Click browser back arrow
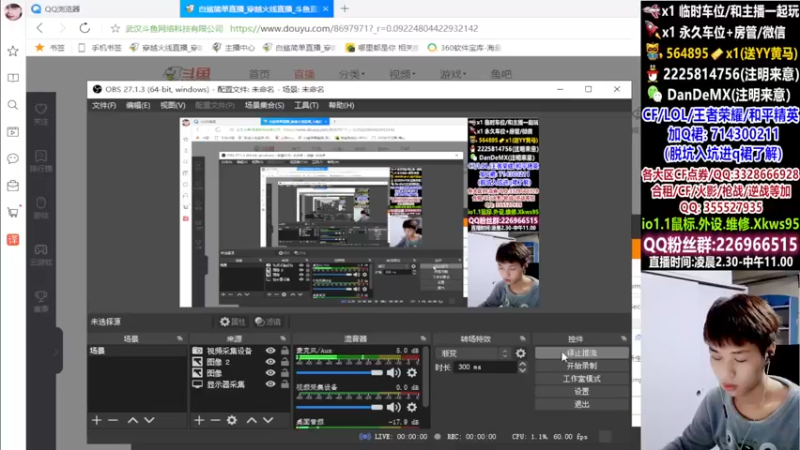 coord(40,28)
